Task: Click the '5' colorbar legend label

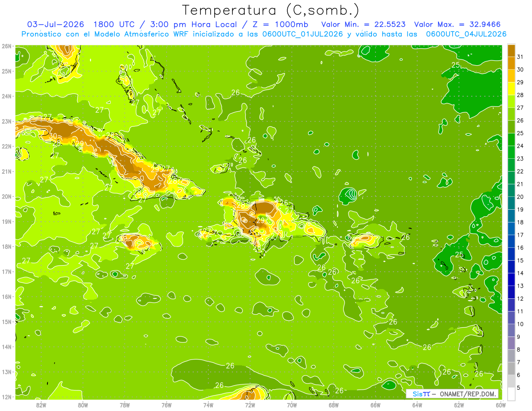Action: click(x=518, y=388)
